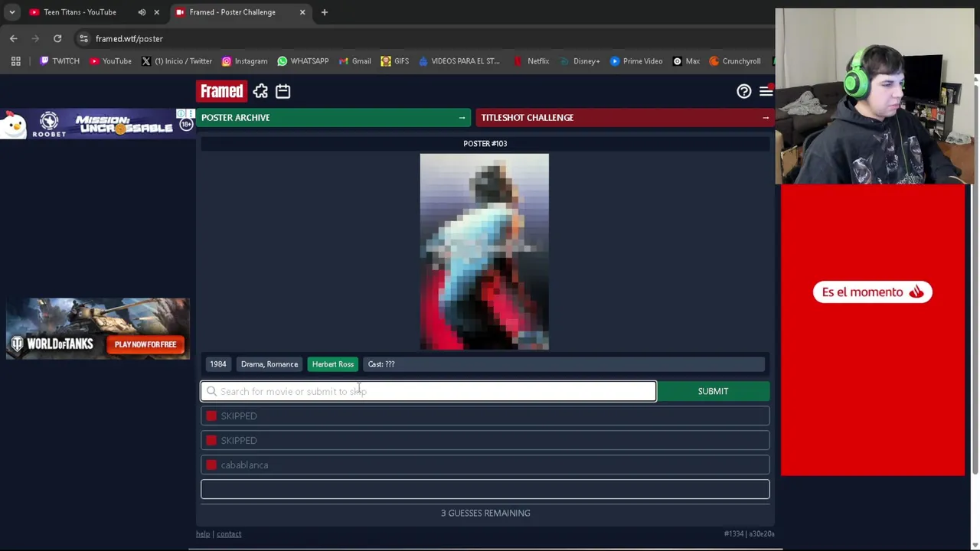Select the Herbert Ross director tag
Viewport: 980px width, 551px height.
(x=333, y=364)
